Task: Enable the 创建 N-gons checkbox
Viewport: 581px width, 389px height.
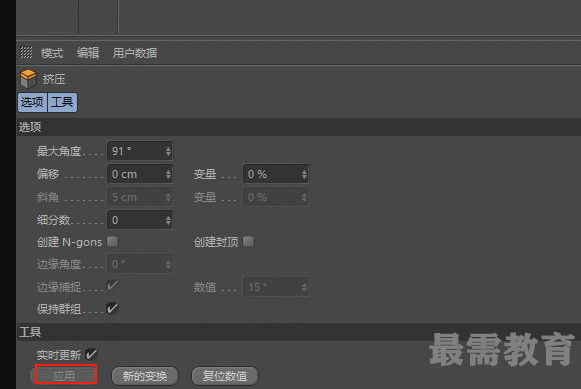Action: pyautogui.click(x=113, y=242)
